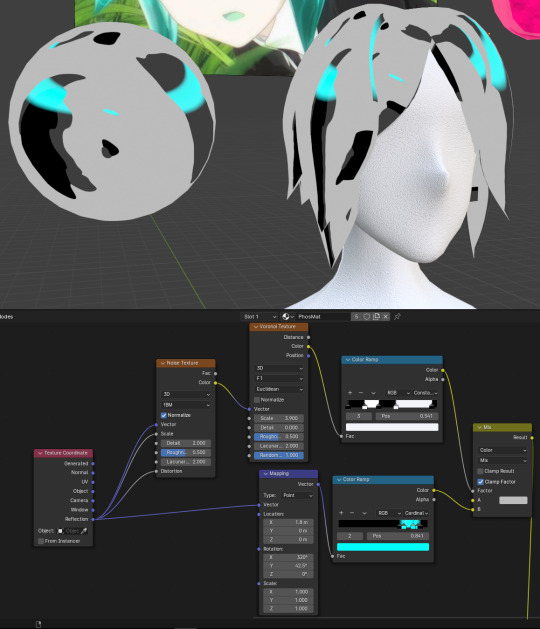Viewport: 540px width, 629px height.
Task: Click Voronoi Texture Position output socket
Action: click(x=308, y=355)
